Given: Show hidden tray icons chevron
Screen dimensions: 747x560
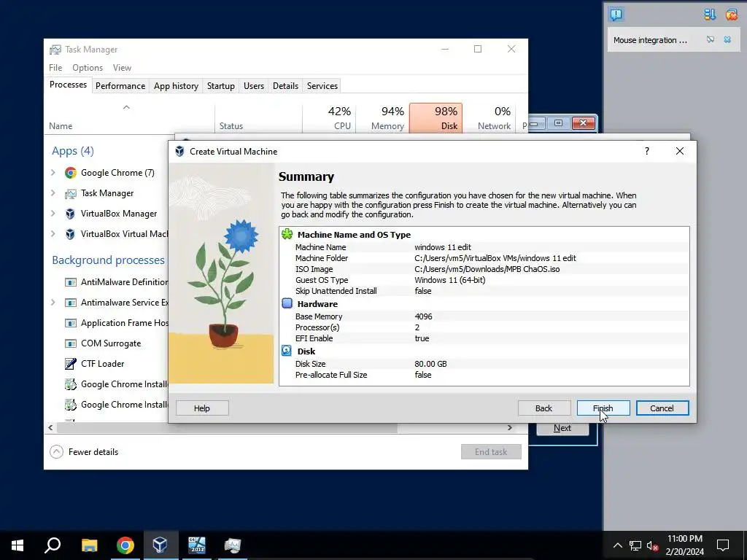Looking at the screenshot, I should (x=617, y=545).
